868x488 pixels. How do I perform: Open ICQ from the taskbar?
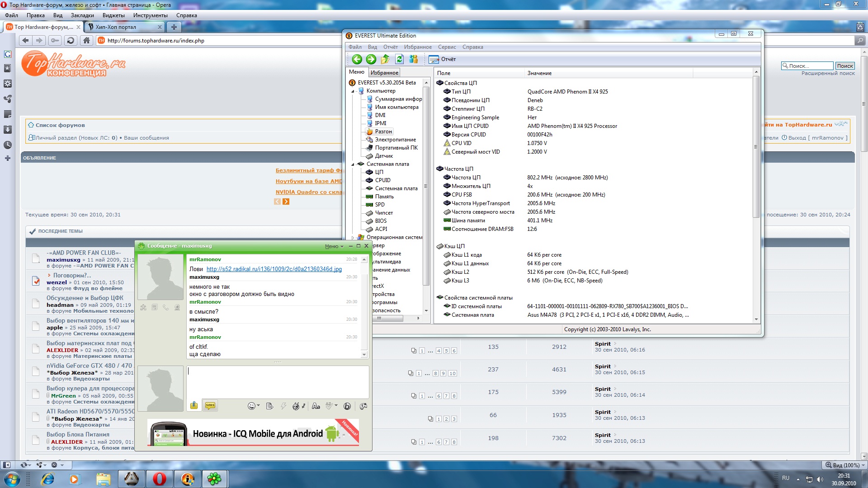click(214, 479)
